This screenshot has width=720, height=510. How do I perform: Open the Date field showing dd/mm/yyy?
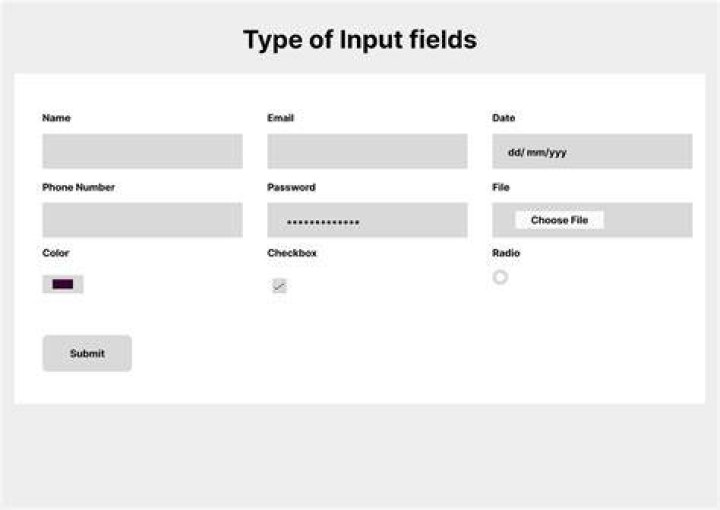coord(592,151)
